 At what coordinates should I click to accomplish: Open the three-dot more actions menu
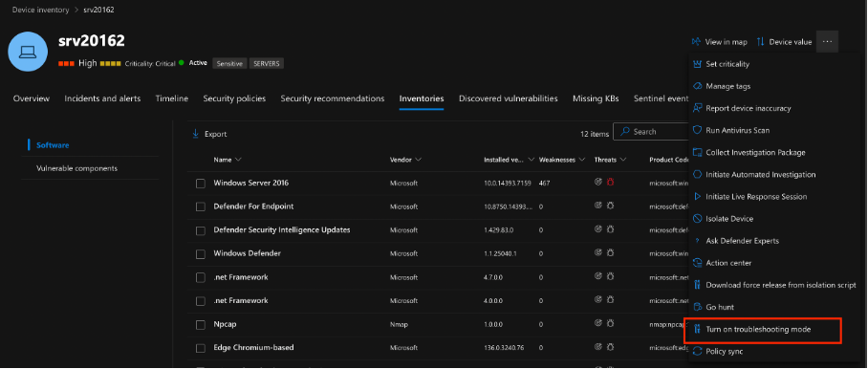click(x=827, y=41)
